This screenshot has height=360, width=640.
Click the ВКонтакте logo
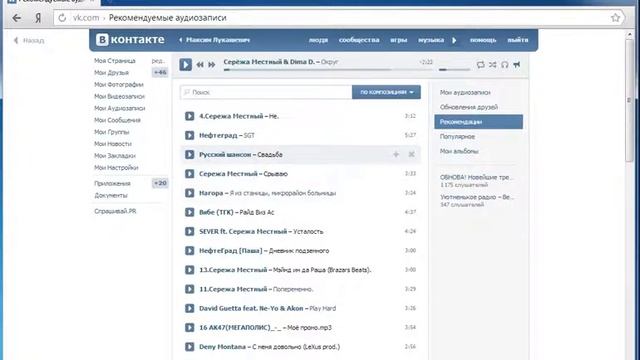click(130, 40)
